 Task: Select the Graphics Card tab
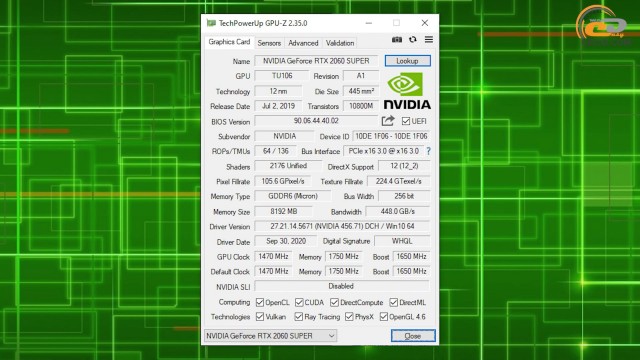[x=229, y=42]
